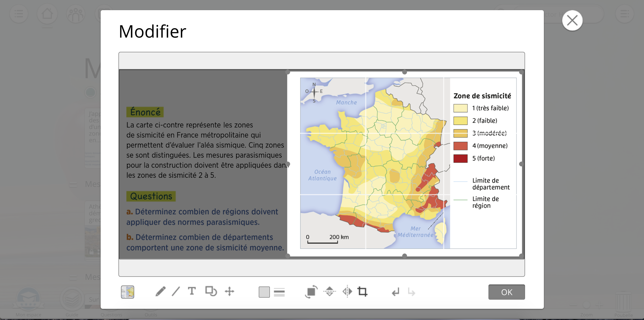Image resolution: width=644 pixels, height=320 pixels.
Task: Flip the image vertically
Action: (329, 292)
